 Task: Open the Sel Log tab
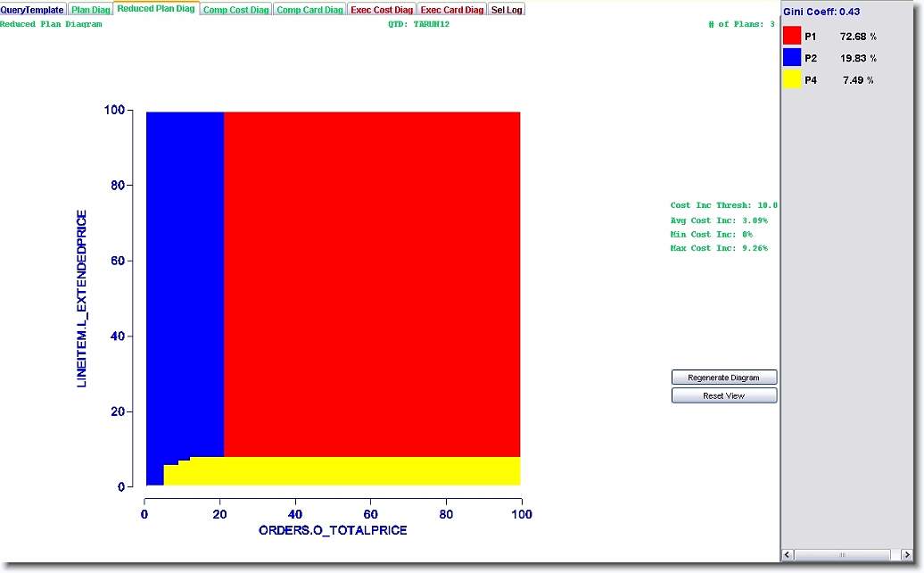click(507, 10)
